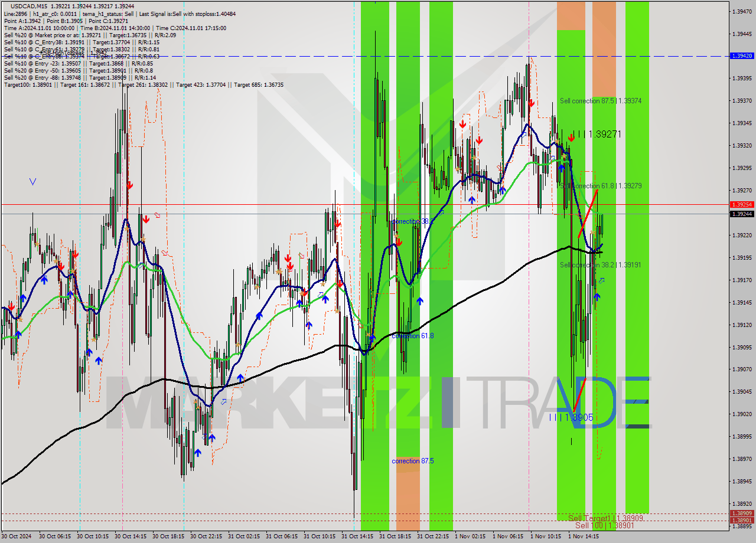
Task: Click the 1.39045 price scale value
Action: pos(742,391)
